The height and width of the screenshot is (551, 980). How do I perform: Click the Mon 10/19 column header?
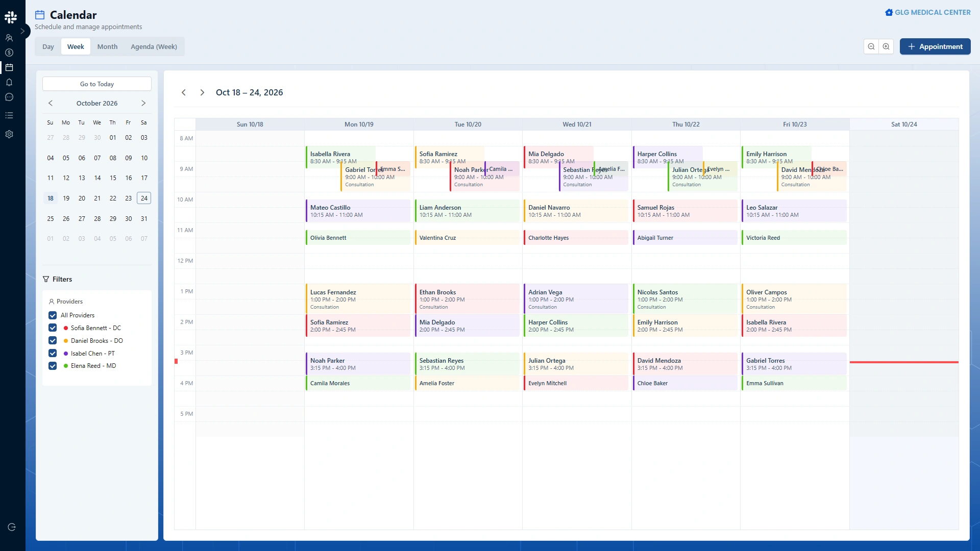point(359,124)
